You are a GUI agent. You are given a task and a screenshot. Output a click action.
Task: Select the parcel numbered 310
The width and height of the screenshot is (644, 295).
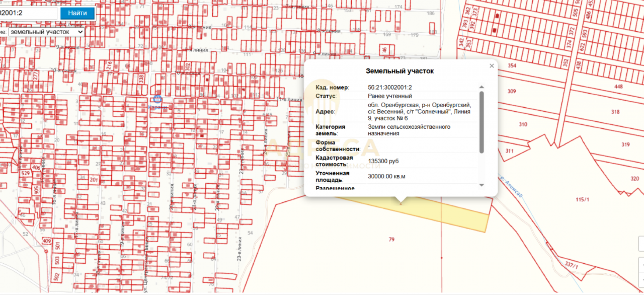523,125
